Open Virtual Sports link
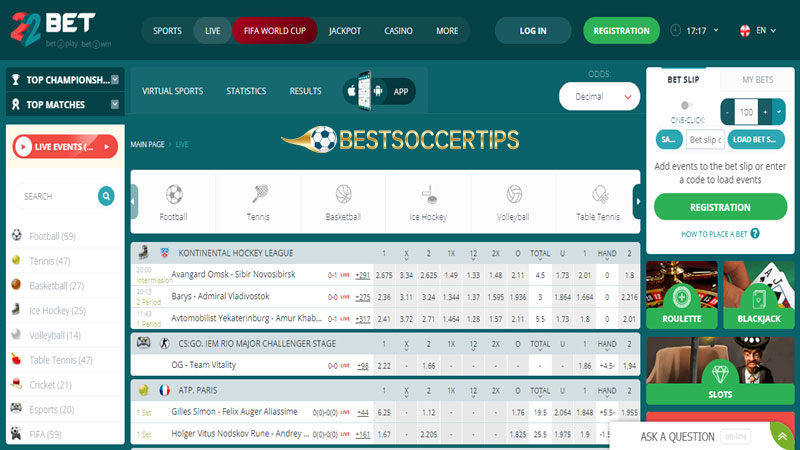The image size is (800, 450). pos(172,91)
